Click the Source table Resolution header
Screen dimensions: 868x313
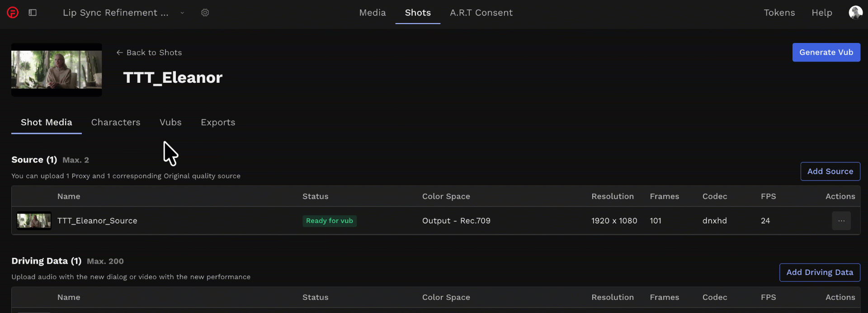tap(613, 196)
